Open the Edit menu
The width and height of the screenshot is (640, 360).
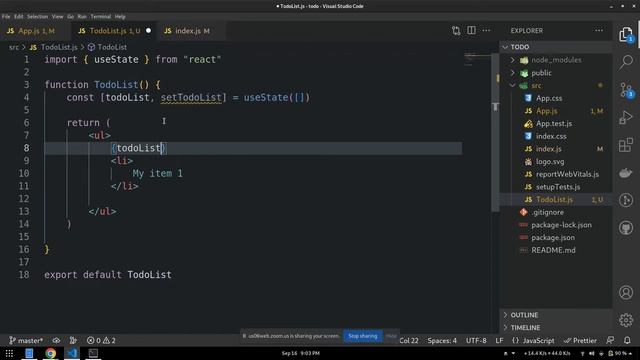tap(19, 17)
